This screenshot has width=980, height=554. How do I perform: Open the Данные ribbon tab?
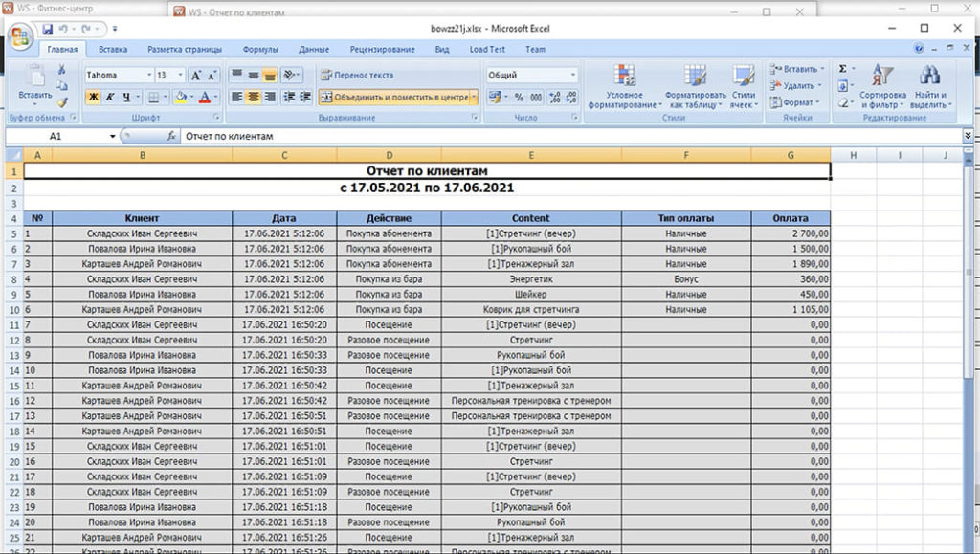click(314, 49)
